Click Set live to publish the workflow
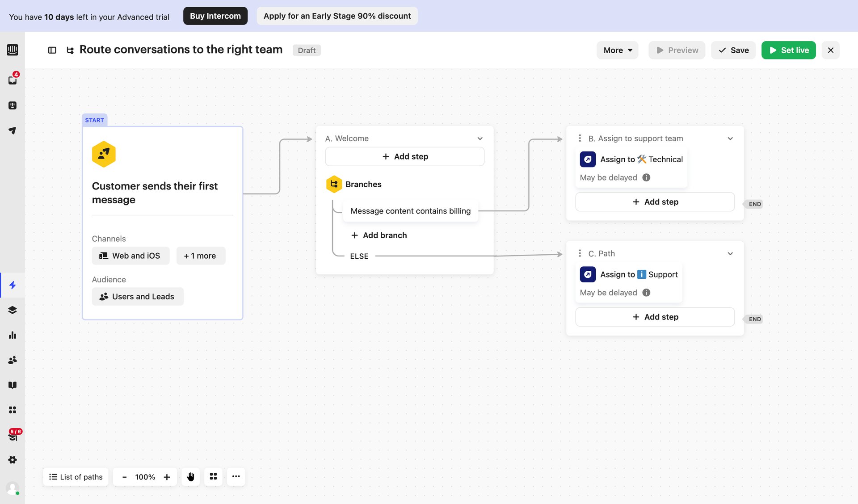The width and height of the screenshot is (858, 504). click(x=788, y=50)
